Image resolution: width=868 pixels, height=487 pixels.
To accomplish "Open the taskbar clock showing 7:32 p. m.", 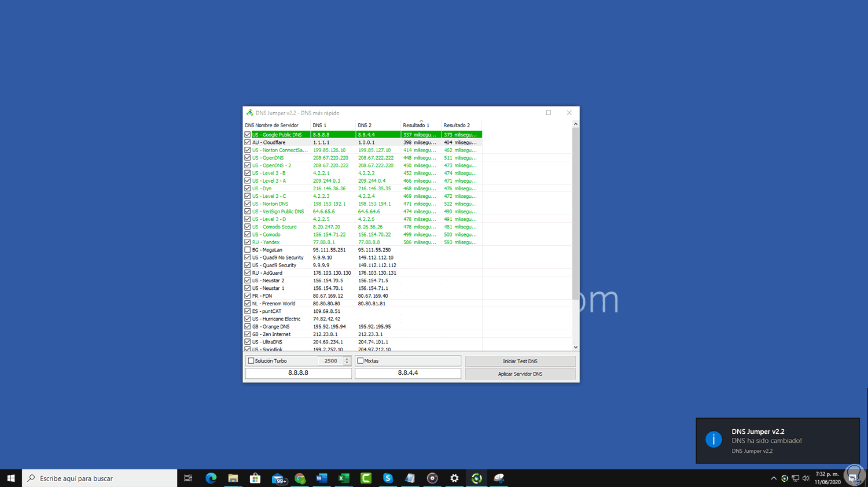I will click(x=827, y=478).
